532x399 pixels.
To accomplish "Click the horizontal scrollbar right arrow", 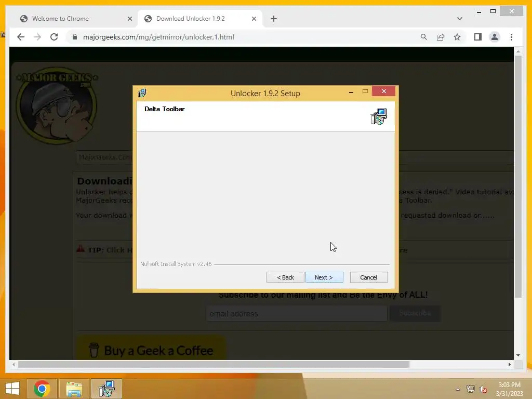I will tap(510, 365).
